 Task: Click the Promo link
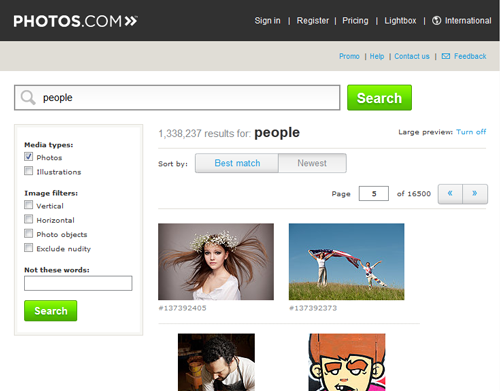(349, 56)
